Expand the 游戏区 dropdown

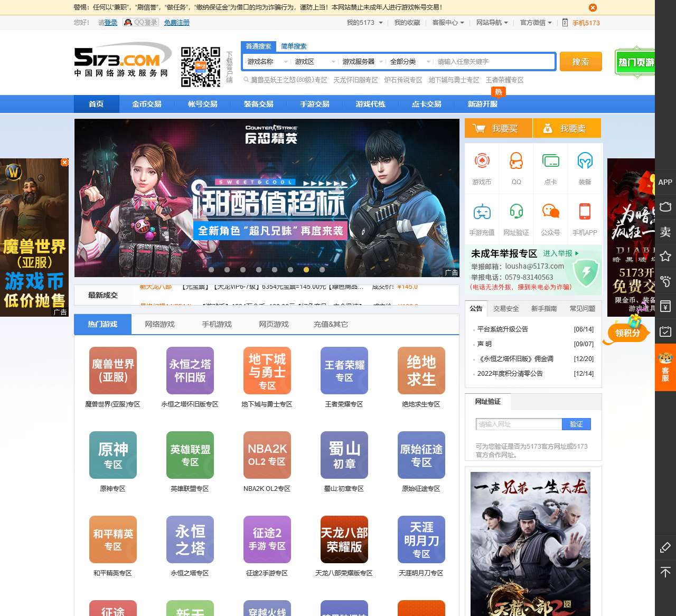pos(315,62)
